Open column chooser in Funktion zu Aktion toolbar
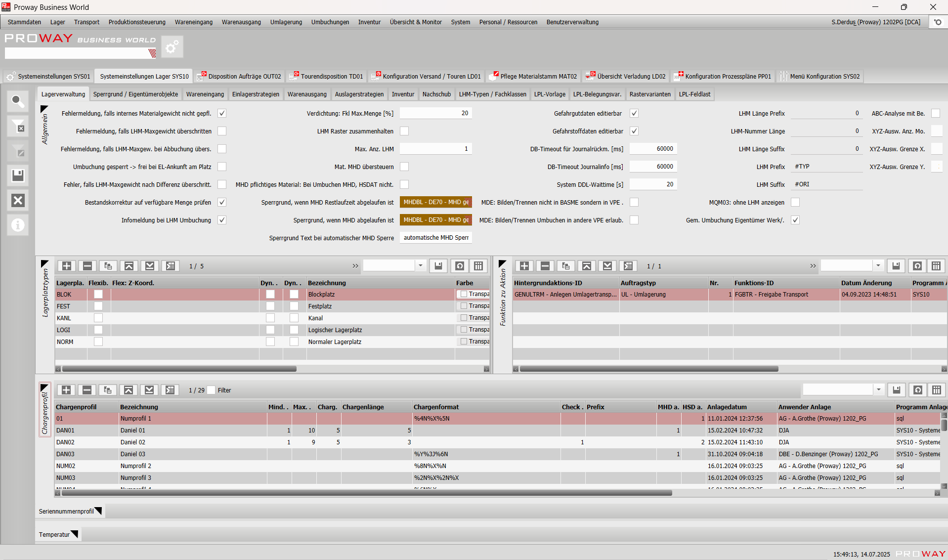The image size is (948, 560). tap(936, 266)
